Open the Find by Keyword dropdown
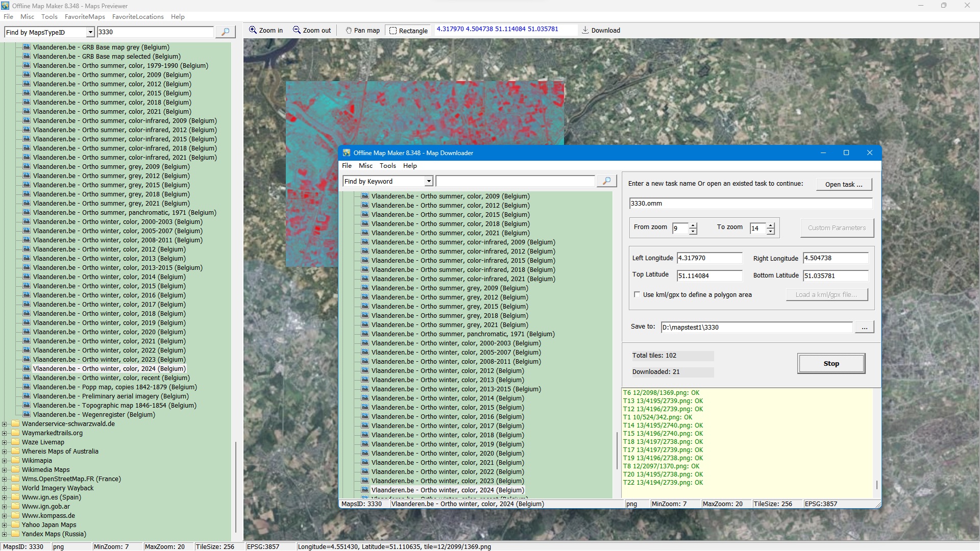The height and width of the screenshot is (551, 980). point(429,181)
